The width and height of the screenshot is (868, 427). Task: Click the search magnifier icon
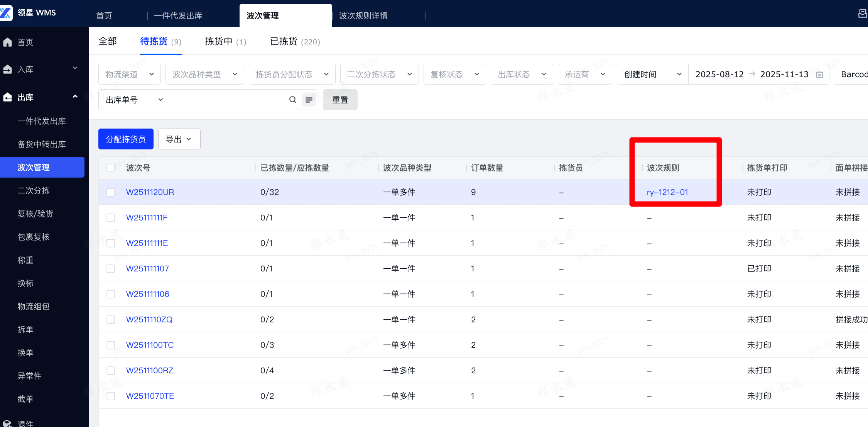(293, 100)
